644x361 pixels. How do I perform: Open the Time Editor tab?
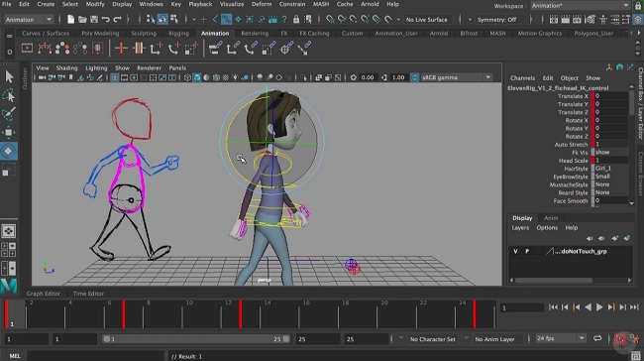88,294
